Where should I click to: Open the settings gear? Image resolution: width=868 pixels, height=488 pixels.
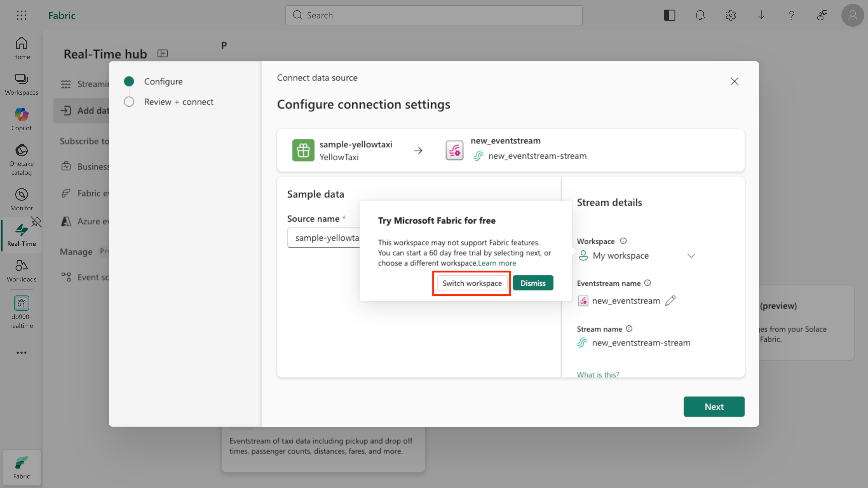[x=730, y=15]
